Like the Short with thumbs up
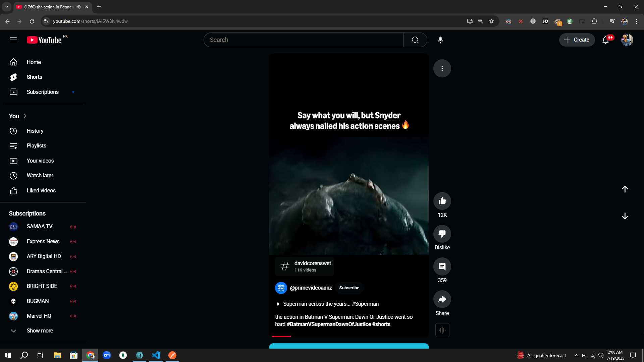644x362 pixels. click(x=442, y=201)
